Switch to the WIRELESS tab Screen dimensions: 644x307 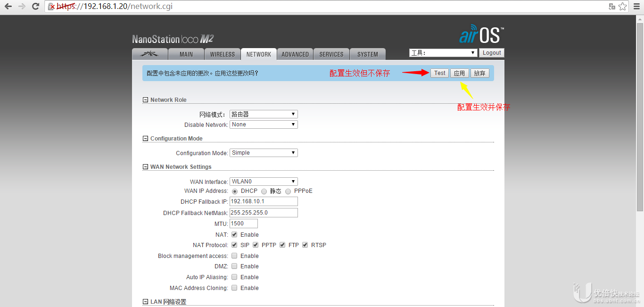[x=223, y=54]
